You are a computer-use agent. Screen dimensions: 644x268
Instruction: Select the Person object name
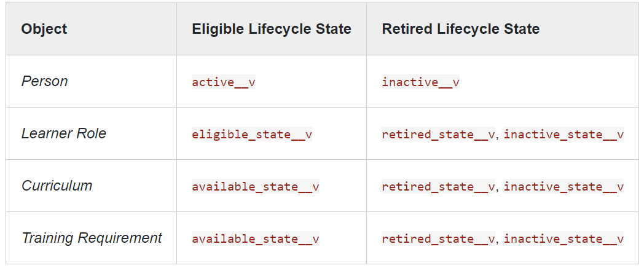[x=44, y=81]
